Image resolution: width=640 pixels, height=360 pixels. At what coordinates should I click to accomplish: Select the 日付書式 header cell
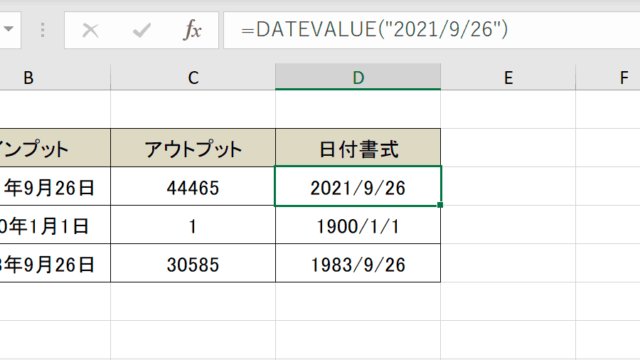tap(358, 148)
